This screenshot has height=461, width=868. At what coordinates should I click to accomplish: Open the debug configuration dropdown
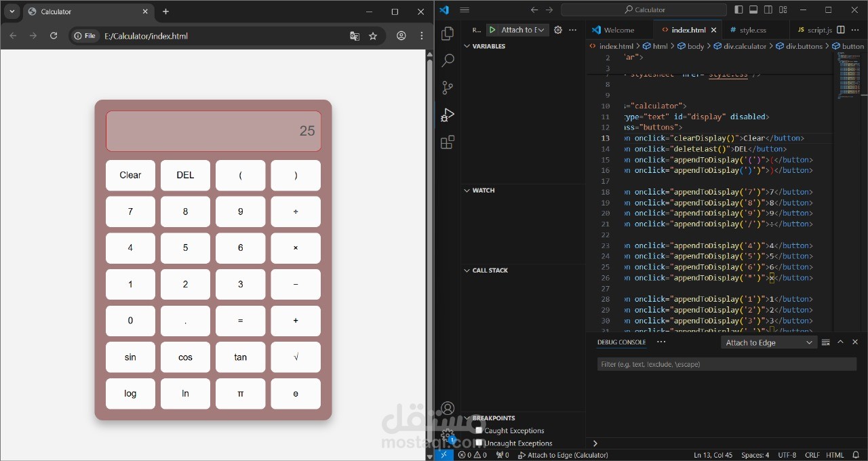(x=524, y=30)
